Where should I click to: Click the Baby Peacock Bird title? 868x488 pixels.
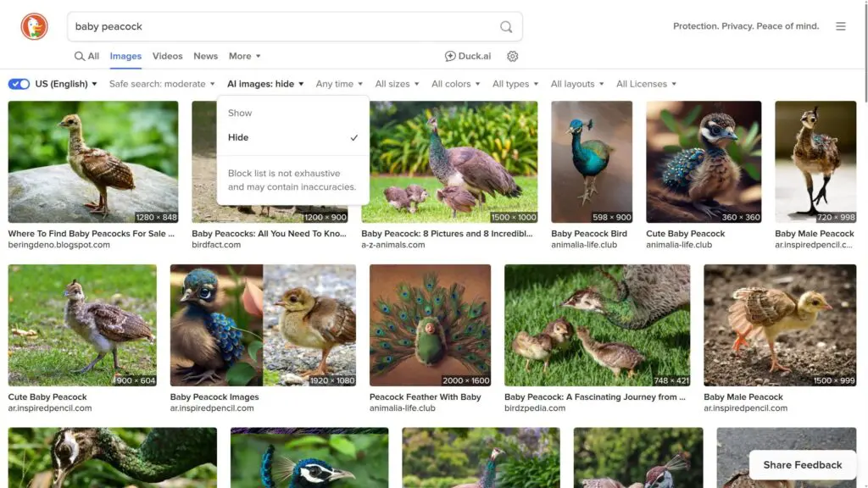pos(589,234)
